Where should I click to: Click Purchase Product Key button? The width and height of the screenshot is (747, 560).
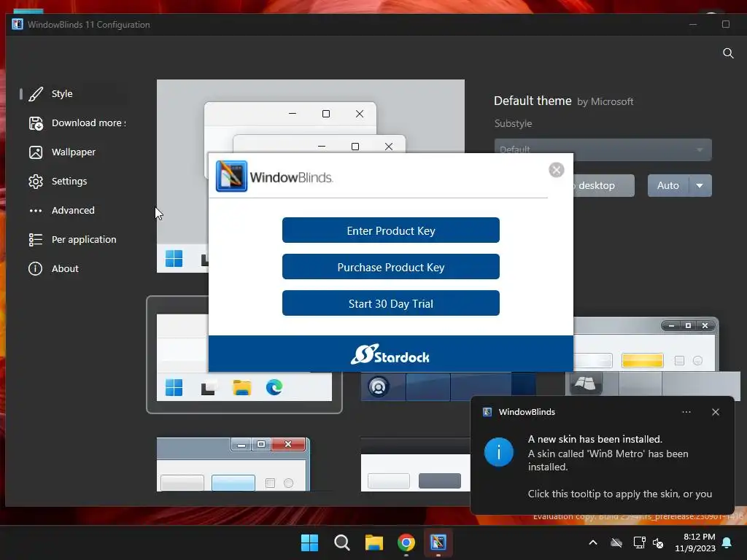click(391, 267)
